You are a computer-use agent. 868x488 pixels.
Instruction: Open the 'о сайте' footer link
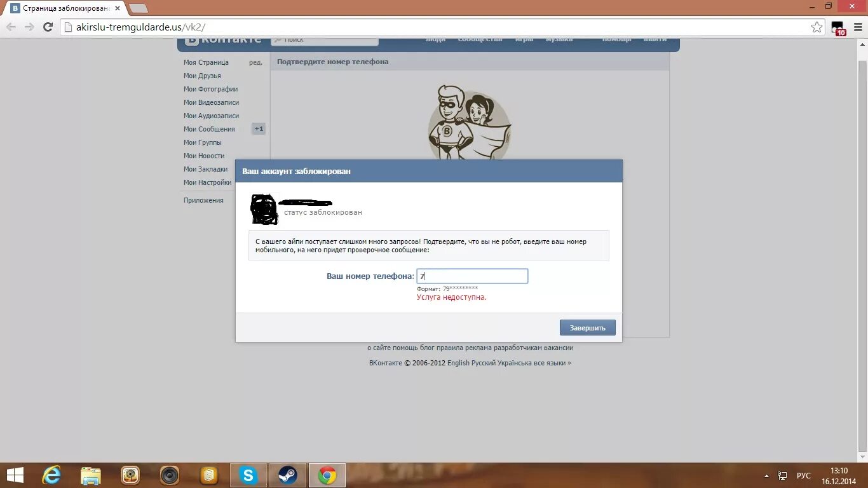point(378,348)
